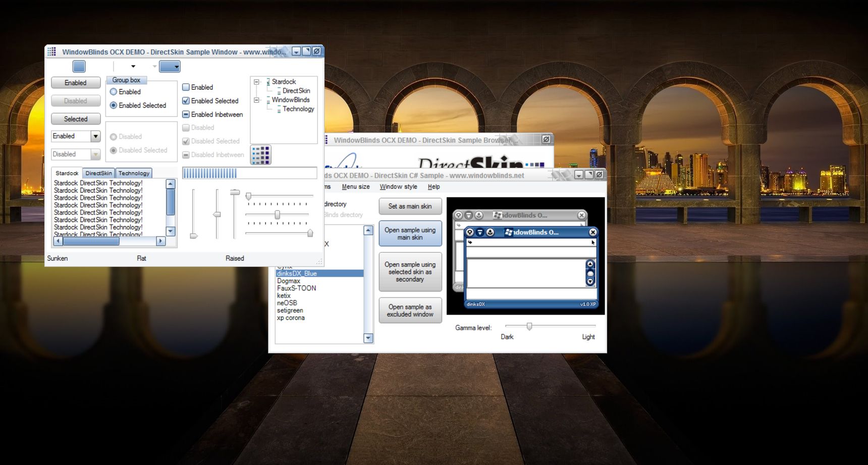The height and width of the screenshot is (465, 868).
Task: Open the Help menu in C# Sample window
Action: (434, 187)
